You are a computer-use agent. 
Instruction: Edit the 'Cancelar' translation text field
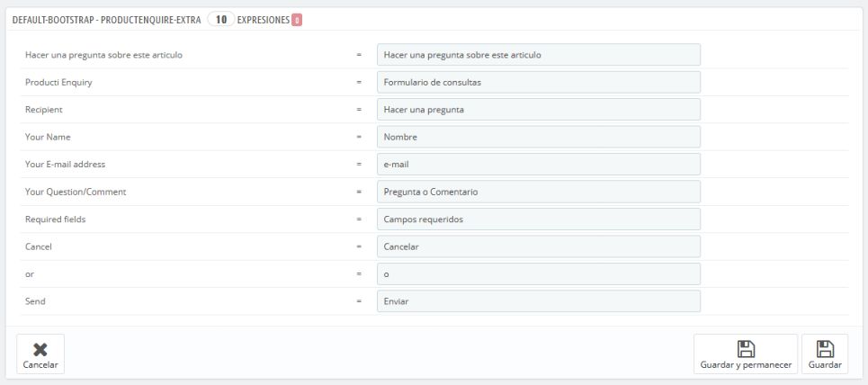point(538,246)
